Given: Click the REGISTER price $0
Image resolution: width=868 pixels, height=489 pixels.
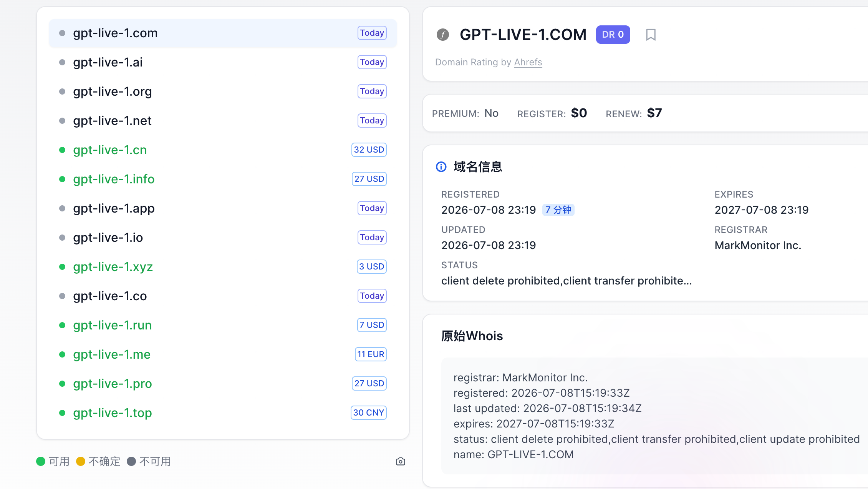Looking at the screenshot, I should 579,113.
